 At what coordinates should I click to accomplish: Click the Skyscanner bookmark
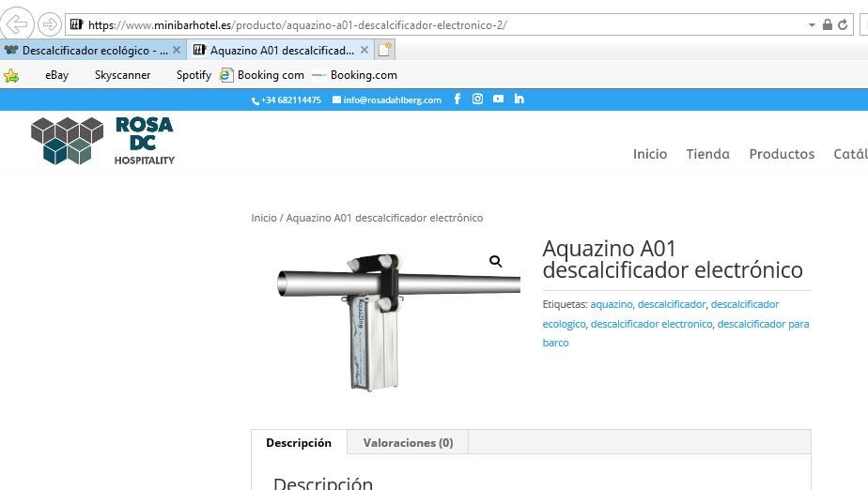point(122,75)
